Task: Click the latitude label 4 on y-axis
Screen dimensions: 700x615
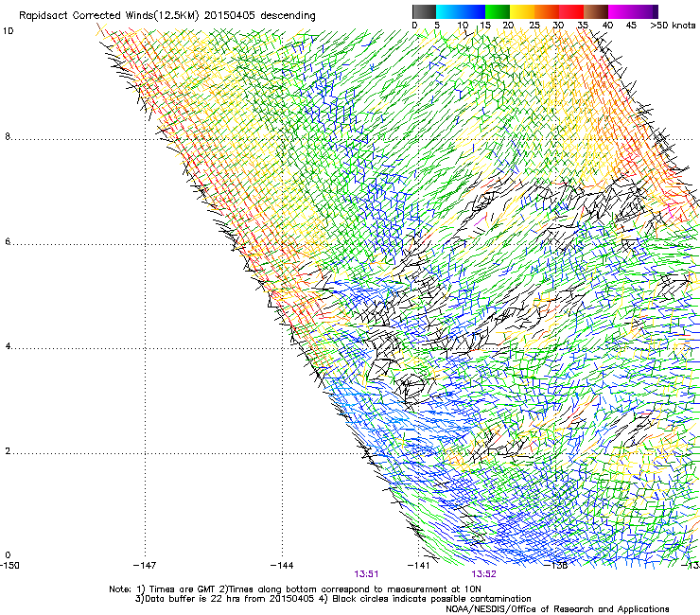Action: (8, 346)
